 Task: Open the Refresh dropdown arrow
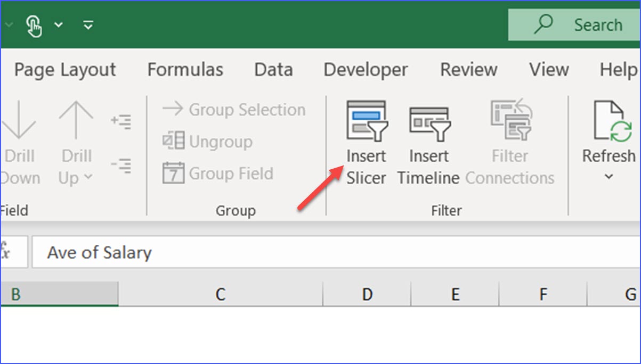pyautogui.click(x=608, y=177)
